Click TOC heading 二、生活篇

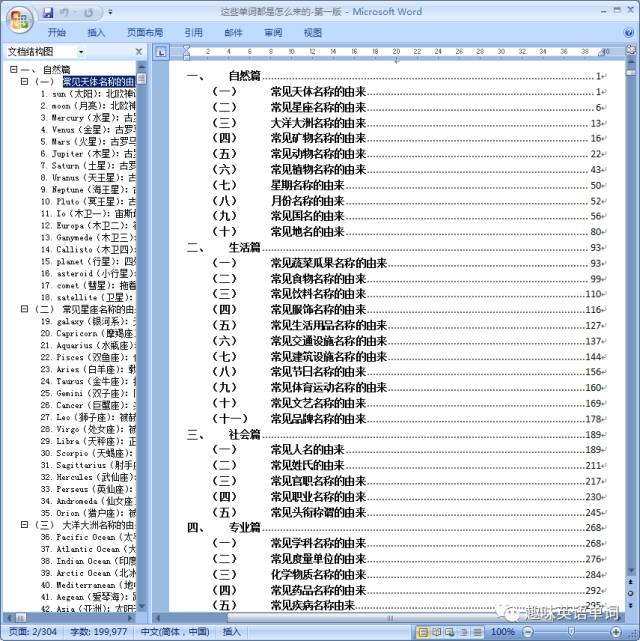click(x=223, y=247)
